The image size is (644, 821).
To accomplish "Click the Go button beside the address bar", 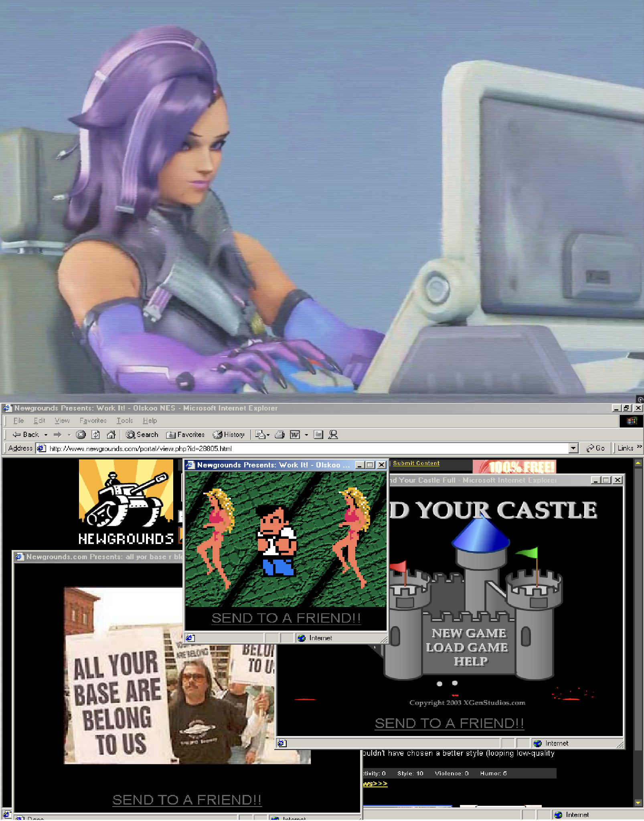I will tap(596, 448).
